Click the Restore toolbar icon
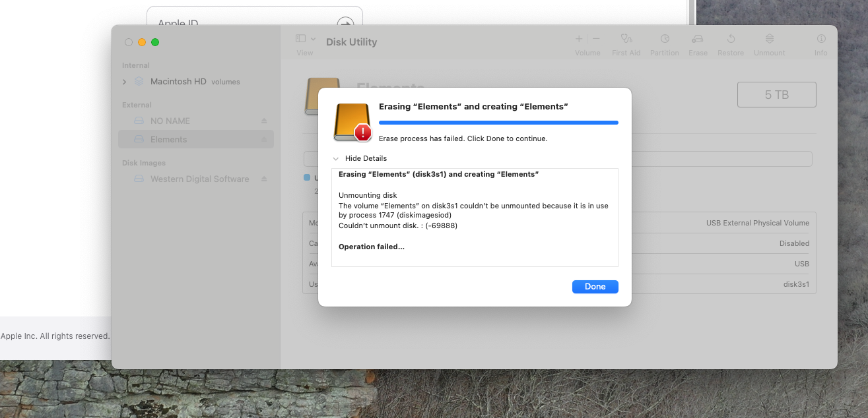 [x=731, y=39]
